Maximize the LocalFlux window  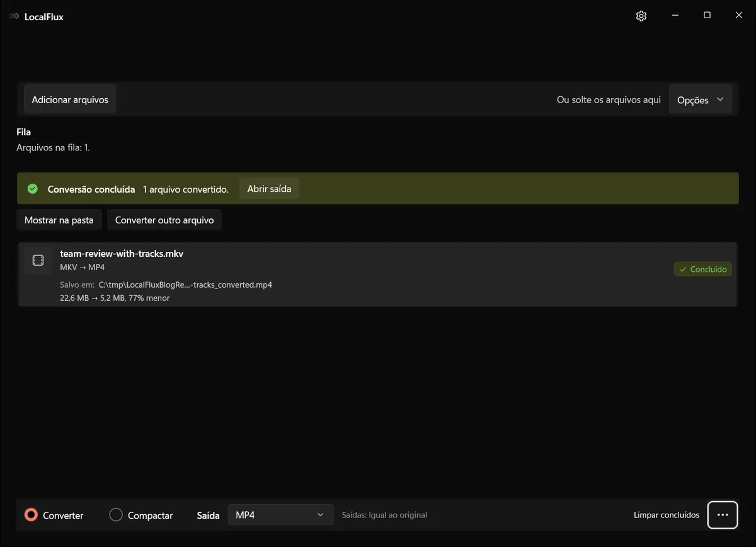(707, 16)
